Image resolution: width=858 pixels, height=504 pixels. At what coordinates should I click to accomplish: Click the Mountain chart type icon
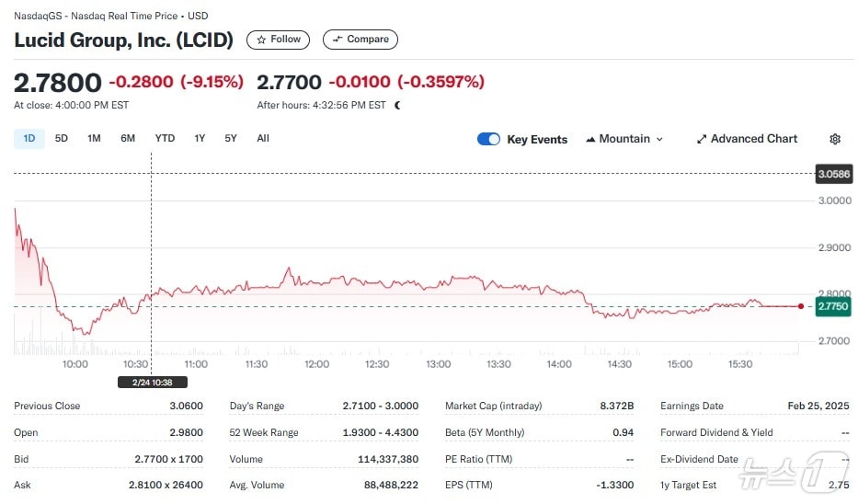coord(590,139)
